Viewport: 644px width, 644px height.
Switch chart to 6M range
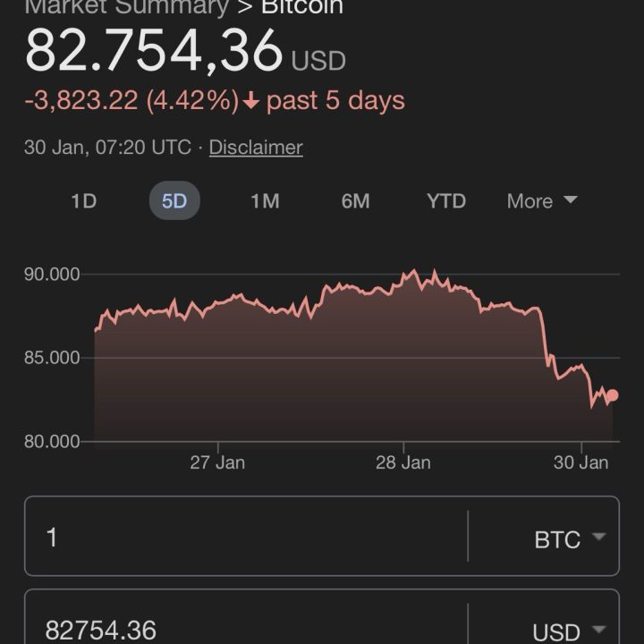coord(355,201)
